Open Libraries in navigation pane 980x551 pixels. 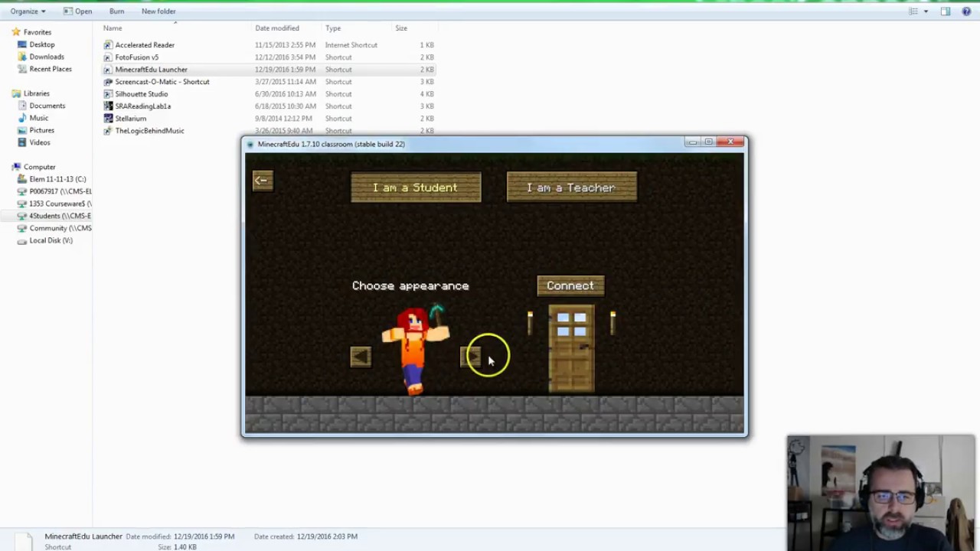pyautogui.click(x=36, y=93)
